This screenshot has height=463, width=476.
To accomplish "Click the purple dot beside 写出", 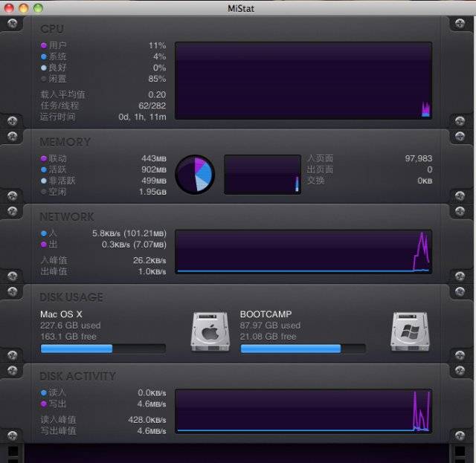I will (44, 404).
